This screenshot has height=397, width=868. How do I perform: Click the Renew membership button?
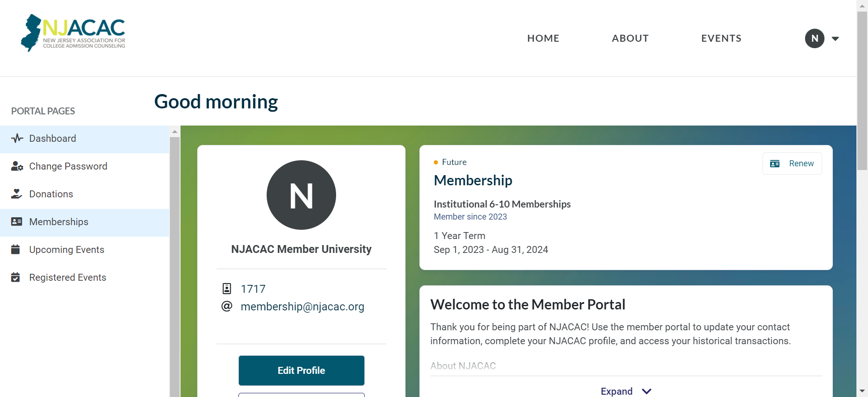pyautogui.click(x=792, y=164)
